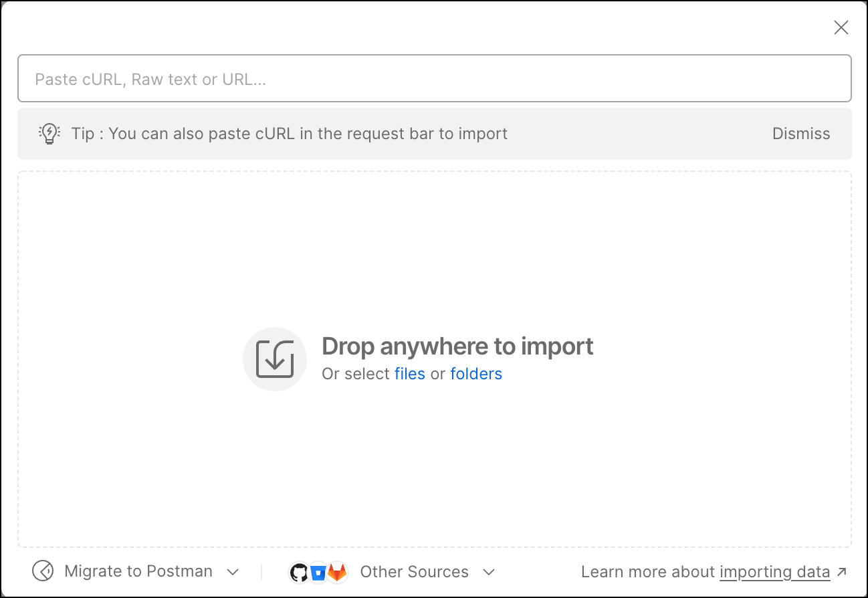Image resolution: width=868 pixels, height=598 pixels.
Task: Close the import dialog with the X
Action: tap(841, 27)
